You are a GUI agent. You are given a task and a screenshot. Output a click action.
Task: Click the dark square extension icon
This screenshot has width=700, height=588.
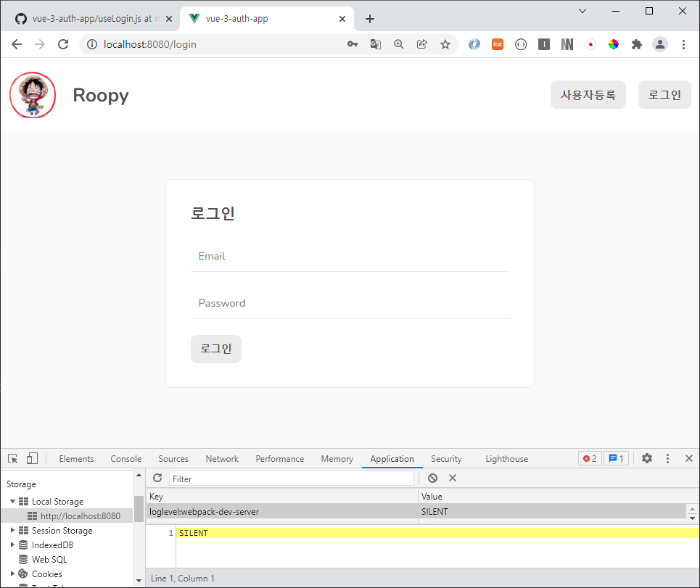[x=544, y=44]
